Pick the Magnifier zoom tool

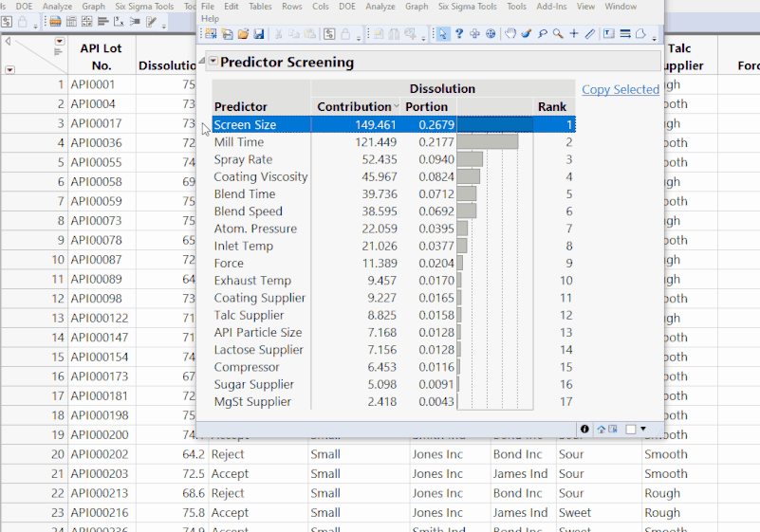pos(558,34)
